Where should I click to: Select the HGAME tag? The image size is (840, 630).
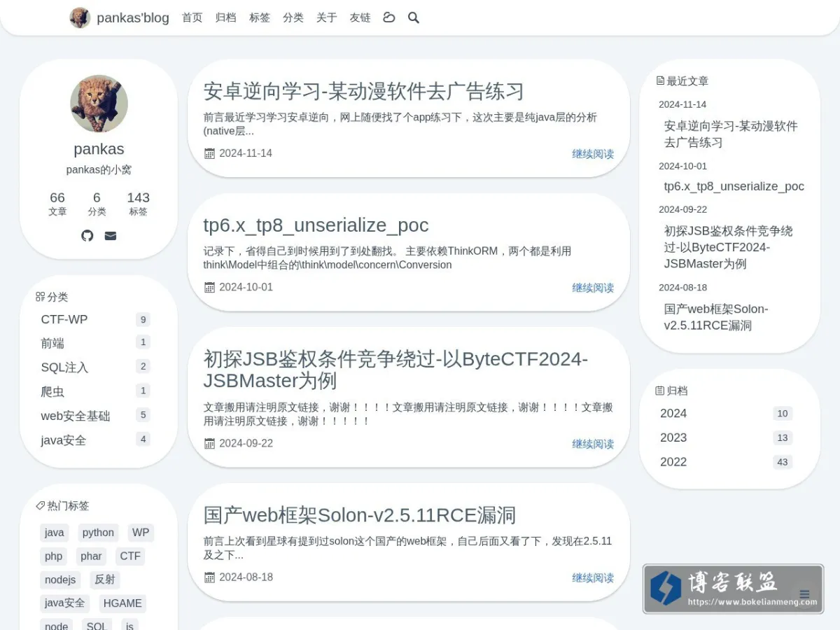click(122, 603)
